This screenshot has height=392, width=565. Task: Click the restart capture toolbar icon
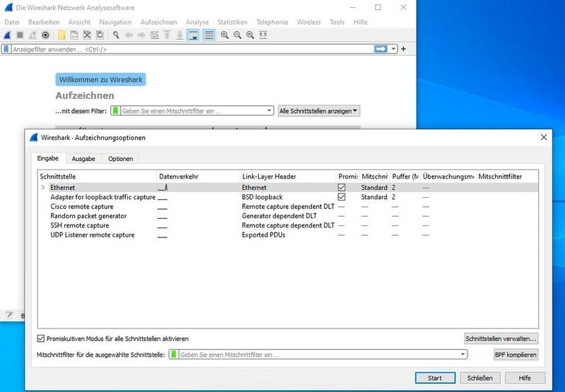32,35
